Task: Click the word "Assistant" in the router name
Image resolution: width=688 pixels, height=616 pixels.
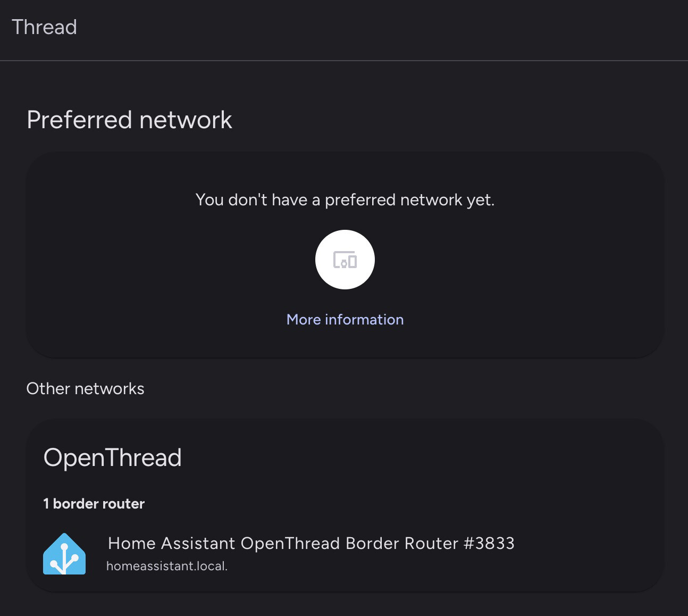Action: tap(198, 543)
